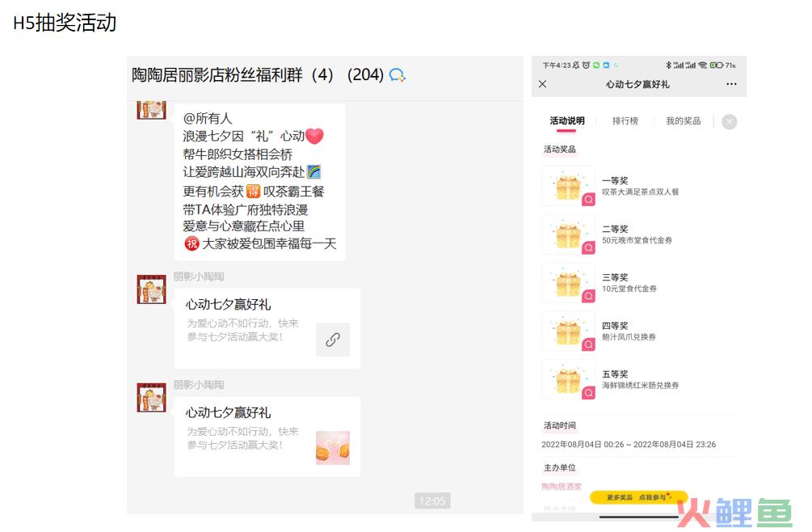
Task: Open the 二等奖 gift box image
Action: click(568, 234)
